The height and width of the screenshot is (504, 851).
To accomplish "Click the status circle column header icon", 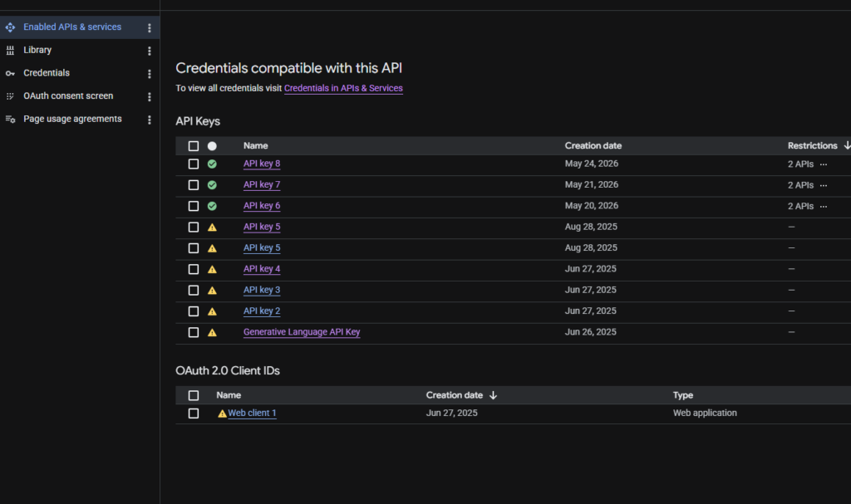I will 212,146.
